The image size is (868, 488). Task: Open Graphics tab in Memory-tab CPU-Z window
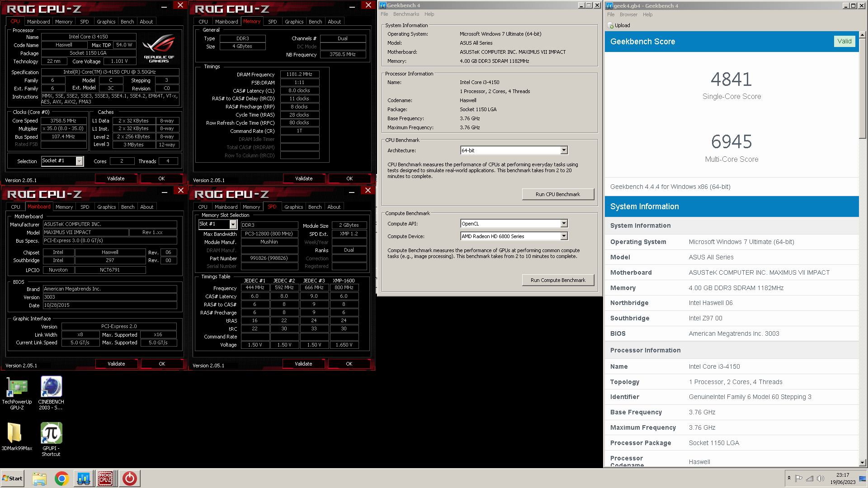[x=294, y=22]
